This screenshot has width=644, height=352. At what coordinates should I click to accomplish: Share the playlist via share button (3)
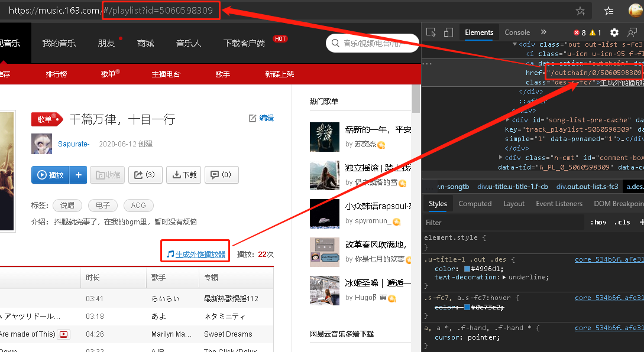(x=145, y=175)
